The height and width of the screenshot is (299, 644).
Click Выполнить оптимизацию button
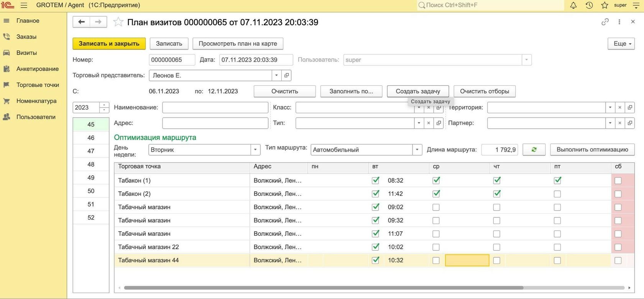point(592,150)
